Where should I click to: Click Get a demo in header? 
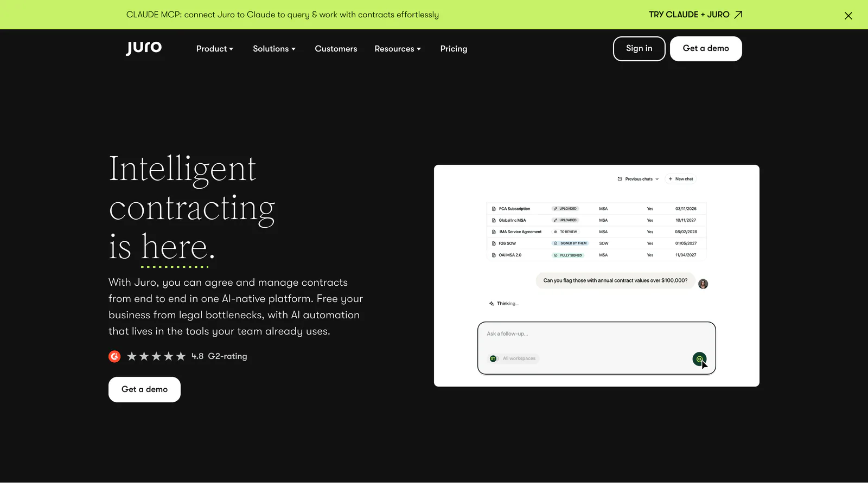[706, 49]
